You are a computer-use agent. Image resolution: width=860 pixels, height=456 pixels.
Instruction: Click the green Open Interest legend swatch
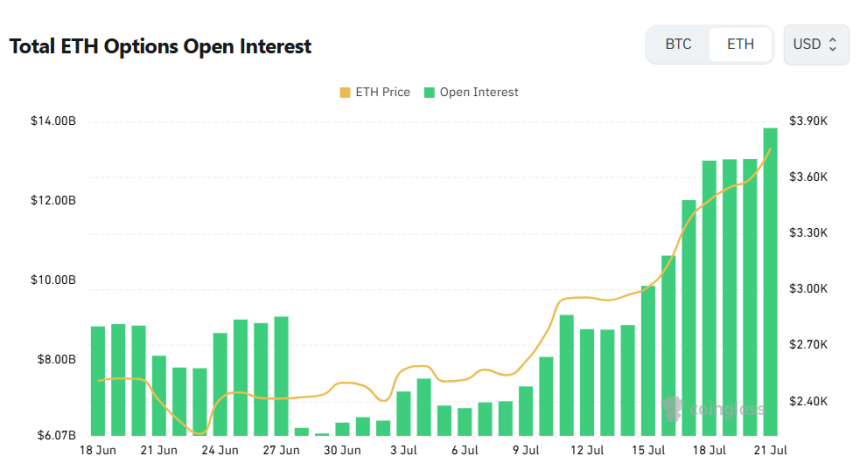(429, 93)
